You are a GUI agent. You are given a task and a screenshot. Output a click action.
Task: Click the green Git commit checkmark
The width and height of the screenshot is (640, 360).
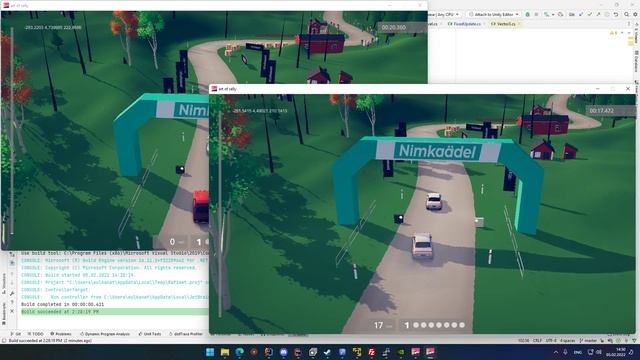click(590, 14)
